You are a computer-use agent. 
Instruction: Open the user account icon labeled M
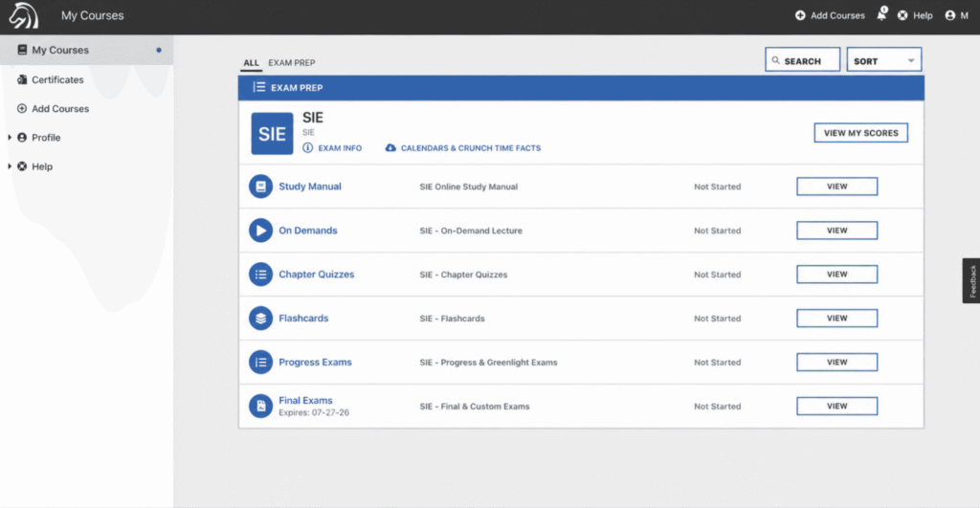point(950,15)
